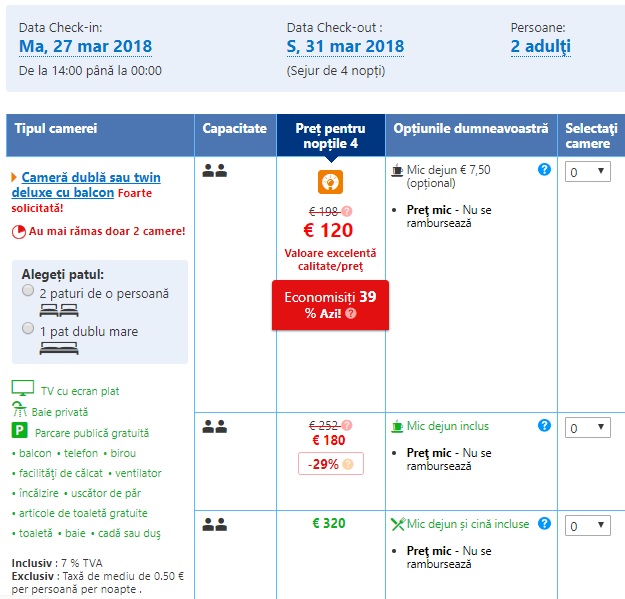Click help icon beside breakfast and dinner included
The image size is (625, 599).
click(x=544, y=523)
